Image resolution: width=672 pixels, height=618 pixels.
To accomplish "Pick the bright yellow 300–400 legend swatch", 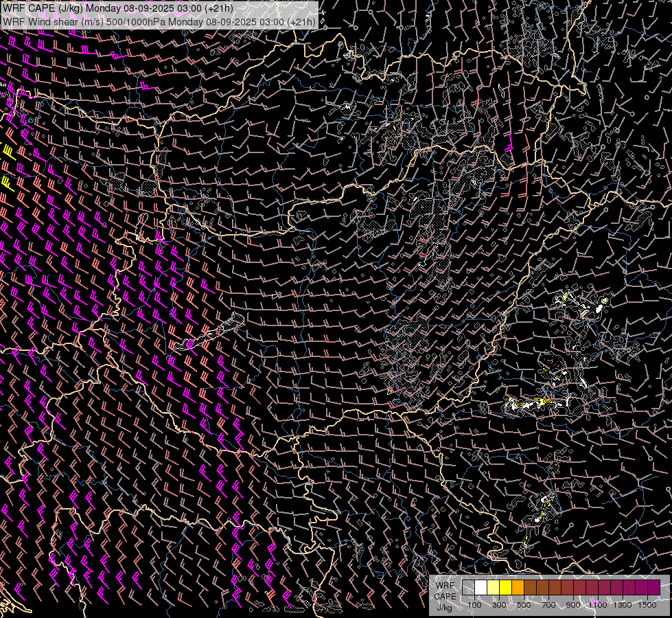I will click(x=505, y=587).
